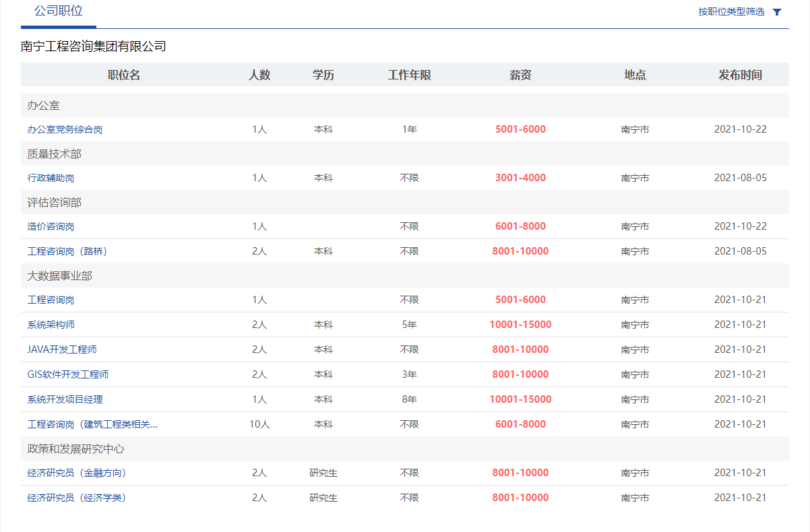Screen dimensions: 810x532
Task: Click the 地点 column header
Action: pos(635,75)
